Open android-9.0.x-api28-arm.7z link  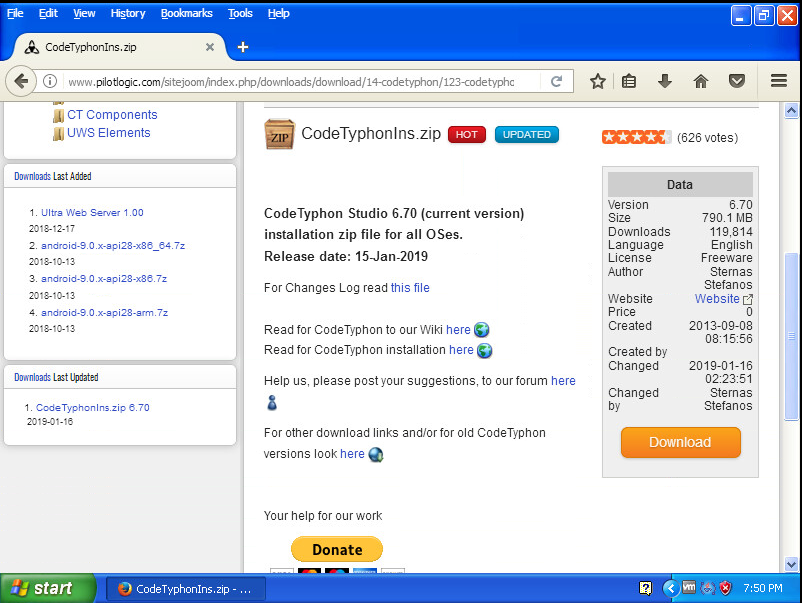coord(104,312)
